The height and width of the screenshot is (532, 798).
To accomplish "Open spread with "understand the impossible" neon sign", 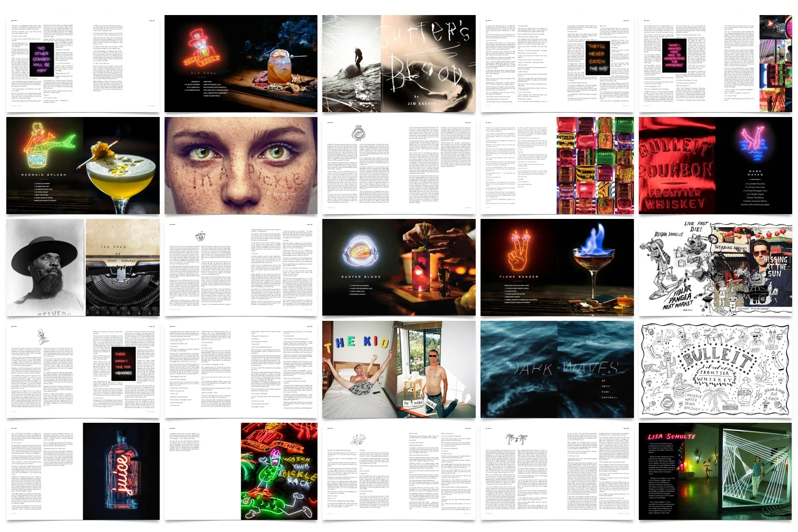I will (715, 64).
